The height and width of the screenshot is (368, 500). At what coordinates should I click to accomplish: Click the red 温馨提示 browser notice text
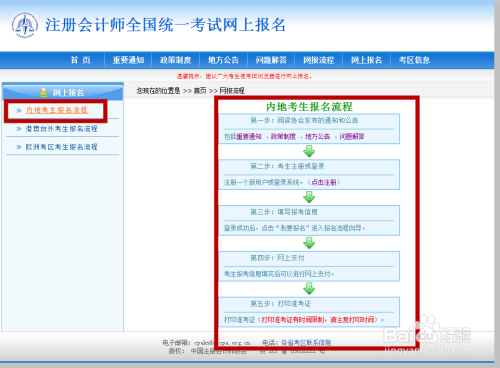(x=244, y=76)
